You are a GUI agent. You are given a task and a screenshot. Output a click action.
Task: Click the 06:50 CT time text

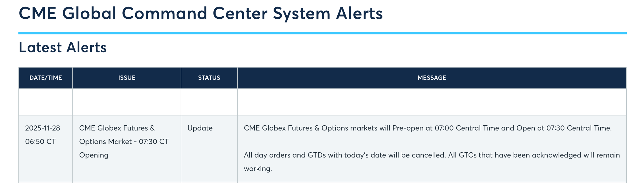40,142
